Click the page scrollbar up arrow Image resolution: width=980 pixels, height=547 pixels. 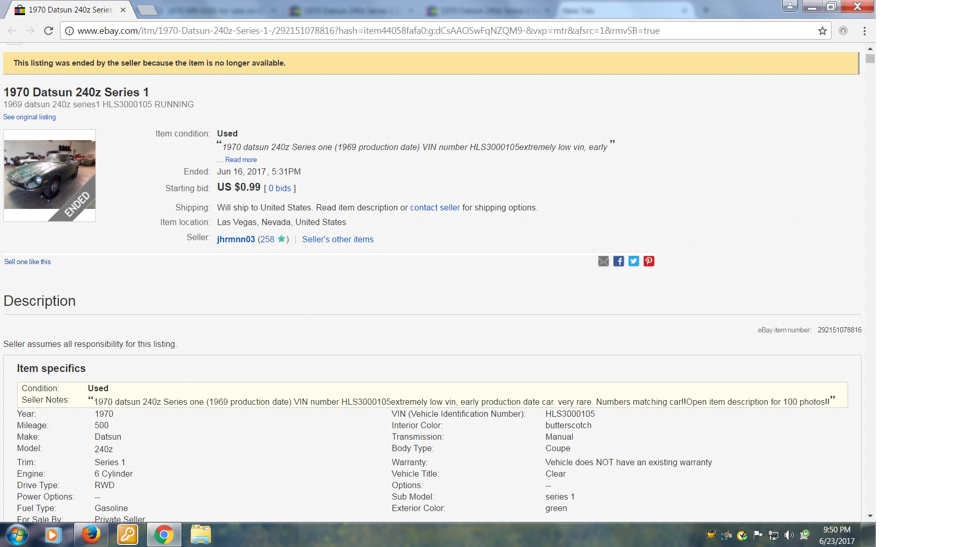click(x=870, y=48)
